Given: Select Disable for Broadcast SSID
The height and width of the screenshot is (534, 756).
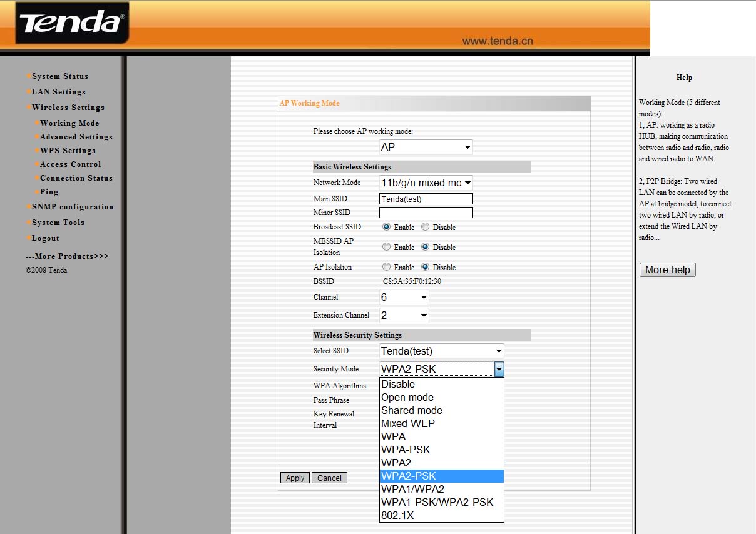Looking at the screenshot, I should coord(426,228).
